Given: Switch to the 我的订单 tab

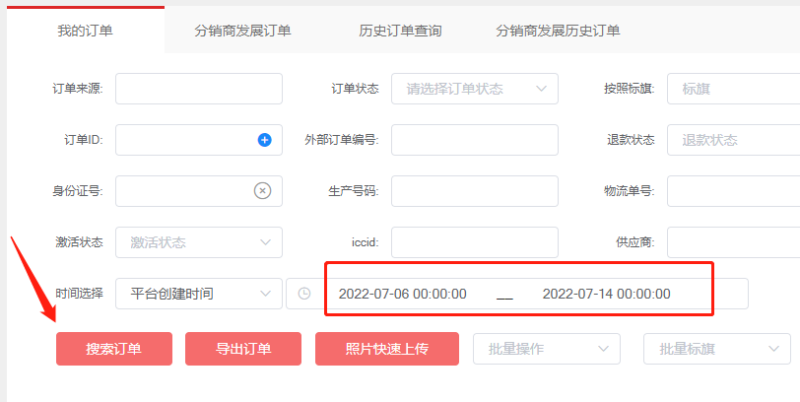Looking at the screenshot, I should pos(85,30).
